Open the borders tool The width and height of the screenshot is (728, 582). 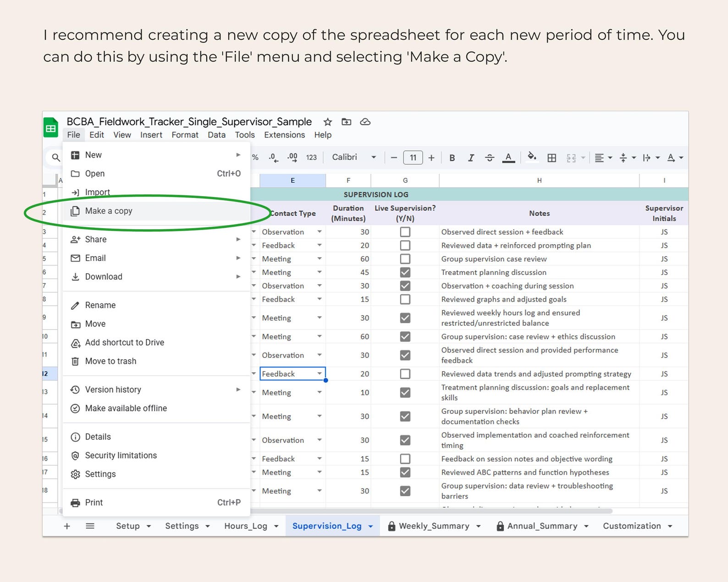552,158
